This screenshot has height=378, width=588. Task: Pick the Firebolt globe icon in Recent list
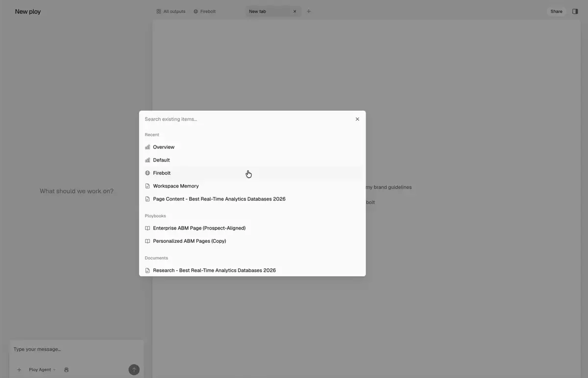tap(147, 173)
